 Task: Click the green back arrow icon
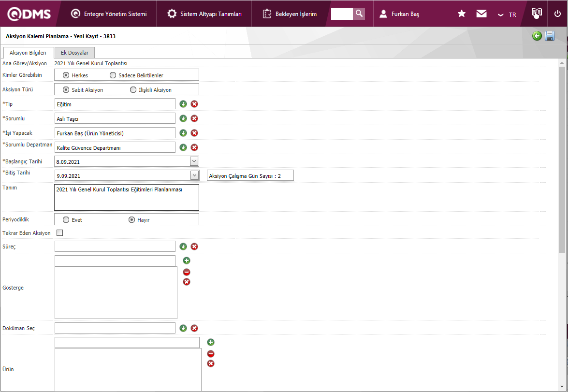(x=537, y=36)
